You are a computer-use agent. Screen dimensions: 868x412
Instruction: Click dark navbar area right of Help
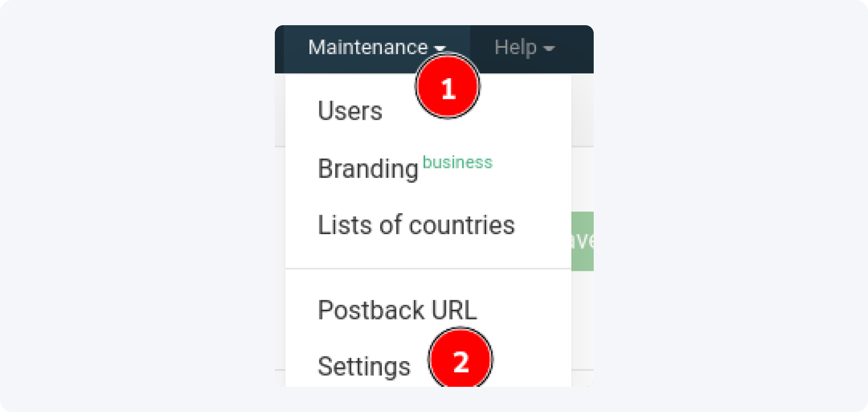576,48
